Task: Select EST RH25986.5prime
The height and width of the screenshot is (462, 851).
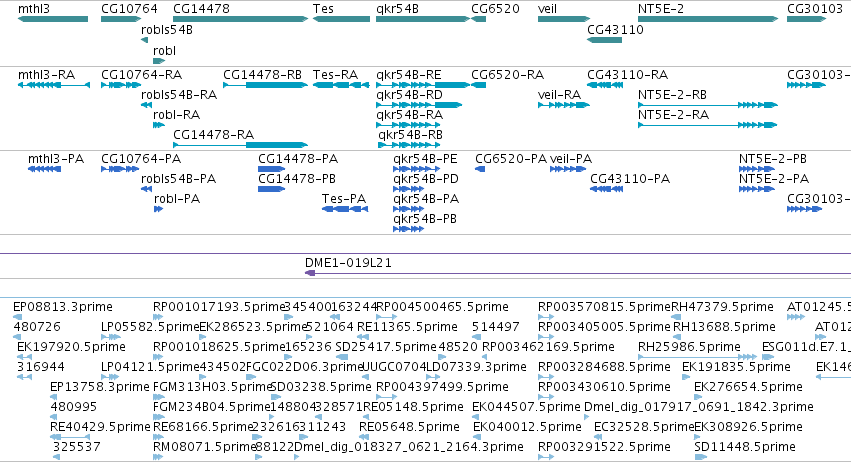Action: [697, 357]
